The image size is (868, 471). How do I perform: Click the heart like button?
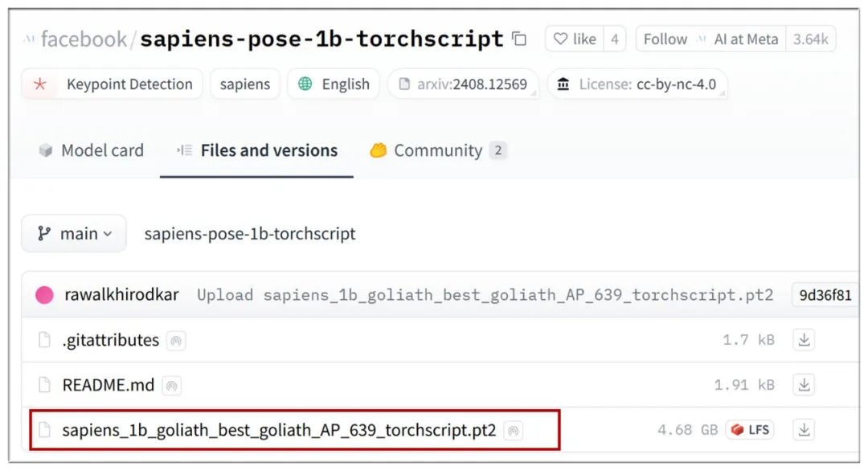coord(575,39)
